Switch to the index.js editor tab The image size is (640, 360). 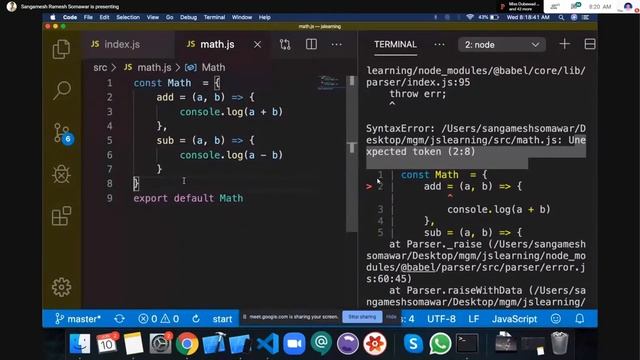128,44
